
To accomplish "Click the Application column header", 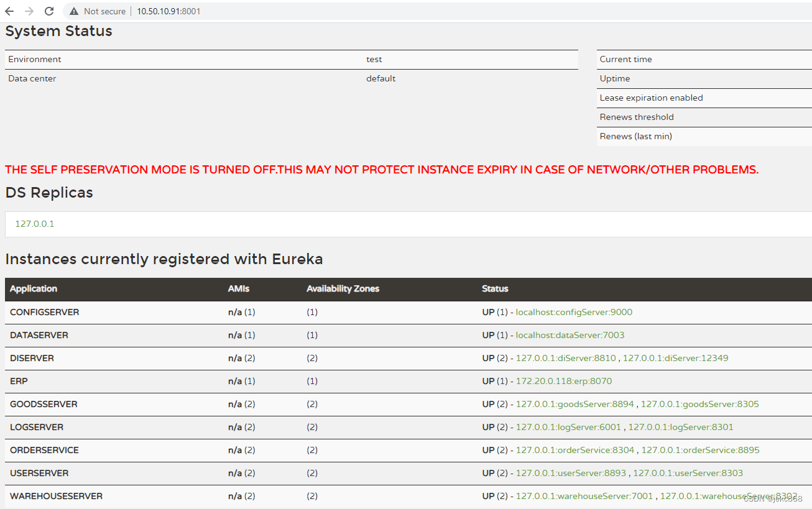I will click(x=34, y=288).
